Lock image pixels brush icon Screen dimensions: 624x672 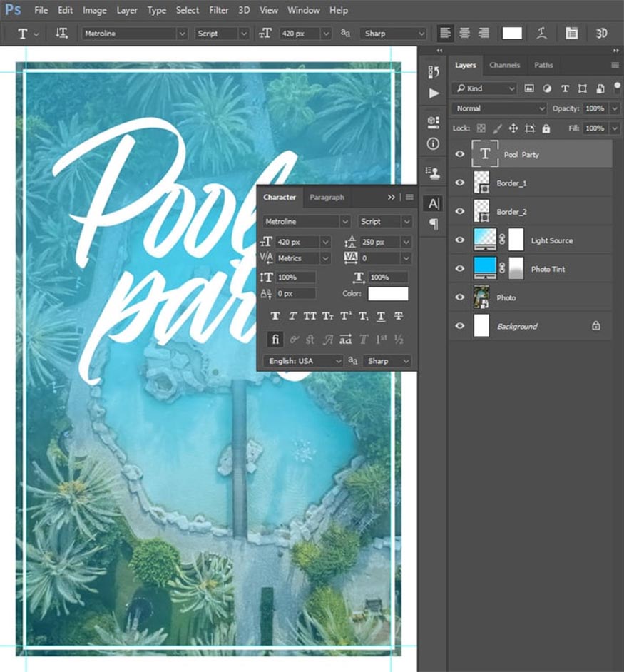497,128
